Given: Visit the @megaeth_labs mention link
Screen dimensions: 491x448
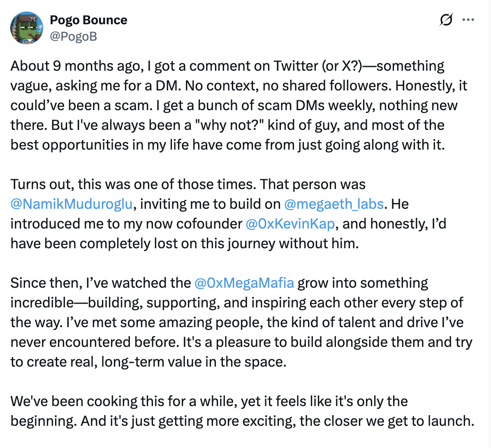Looking at the screenshot, I should 334,204.
